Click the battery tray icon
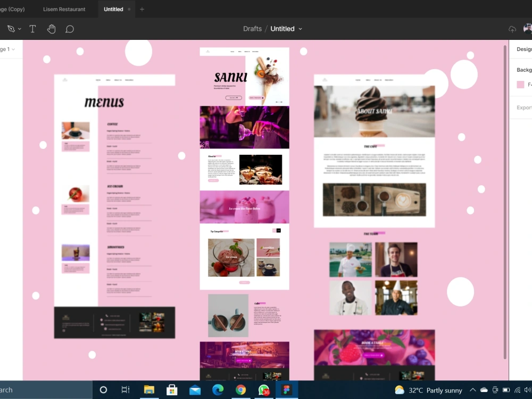This screenshot has height=399, width=532. click(506, 390)
